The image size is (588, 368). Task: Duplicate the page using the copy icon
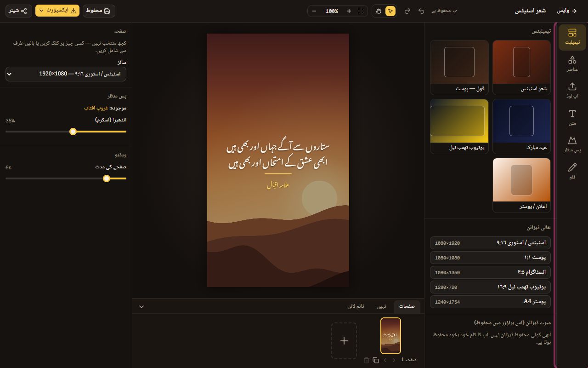tap(376, 360)
